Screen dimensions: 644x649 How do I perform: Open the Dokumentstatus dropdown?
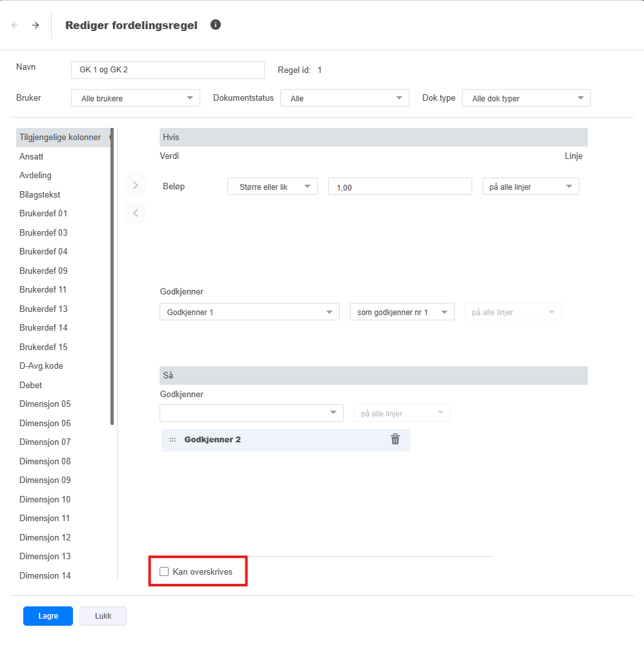point(345,98)
